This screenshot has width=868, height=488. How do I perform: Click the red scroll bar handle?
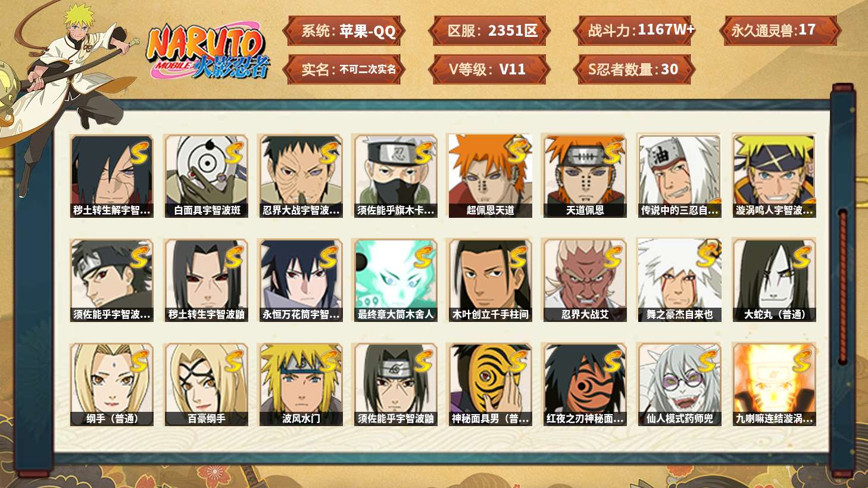[842, 286]
